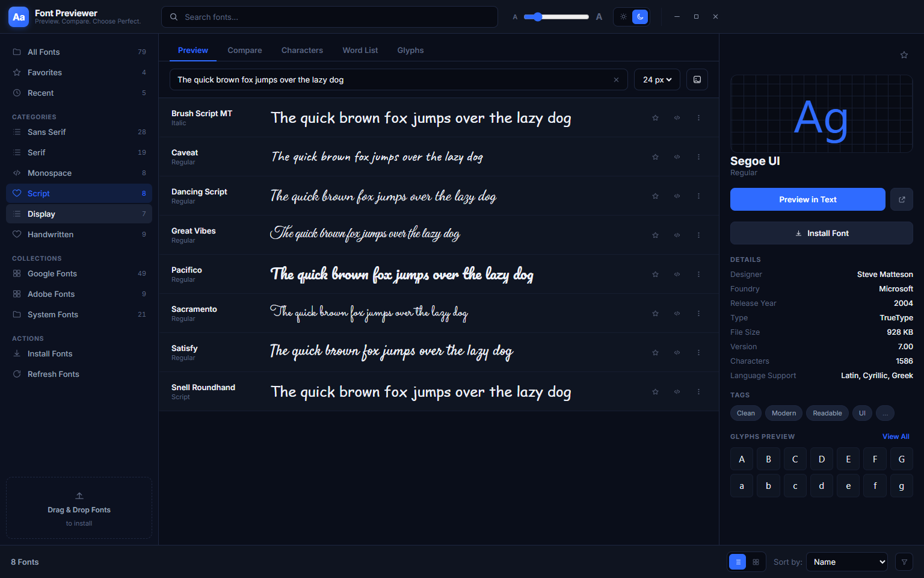Click the Readable tag chip
Viewport: 924px width, 578px height.
(x=827, y=413)
